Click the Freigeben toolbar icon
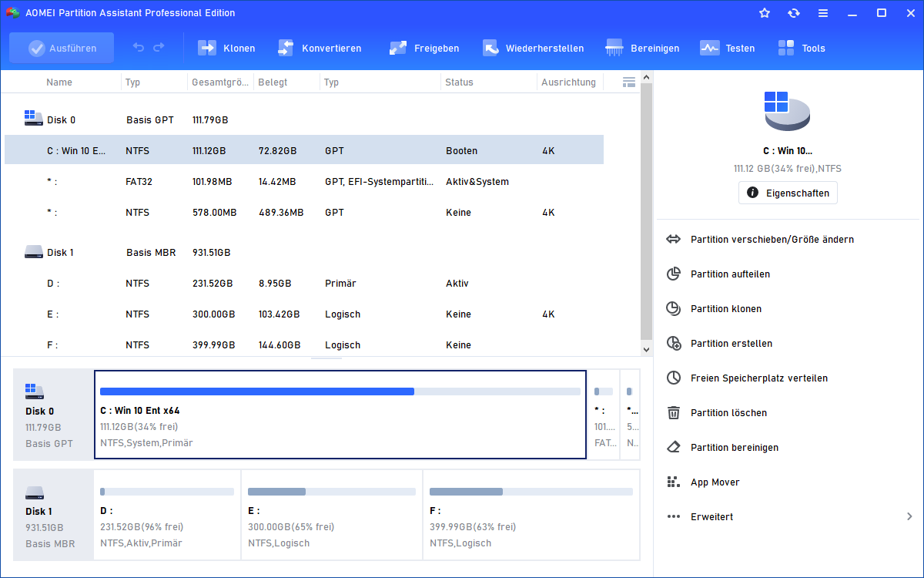 pos(398,48)
